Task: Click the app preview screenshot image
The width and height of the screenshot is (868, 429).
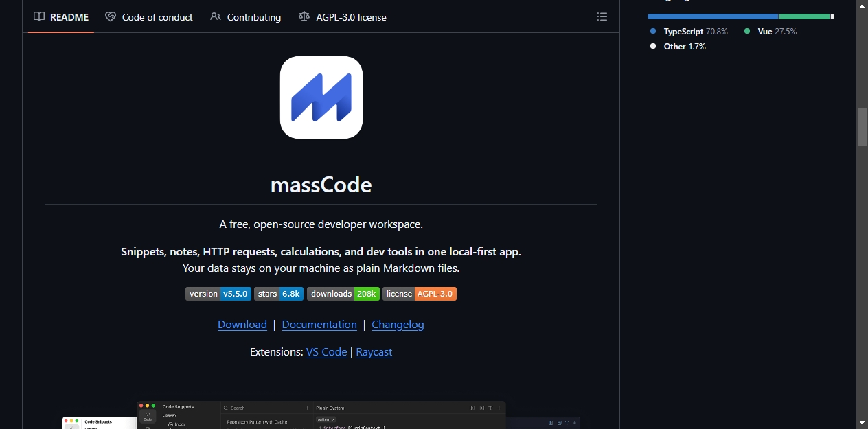Action: click(x=321, y=415)
